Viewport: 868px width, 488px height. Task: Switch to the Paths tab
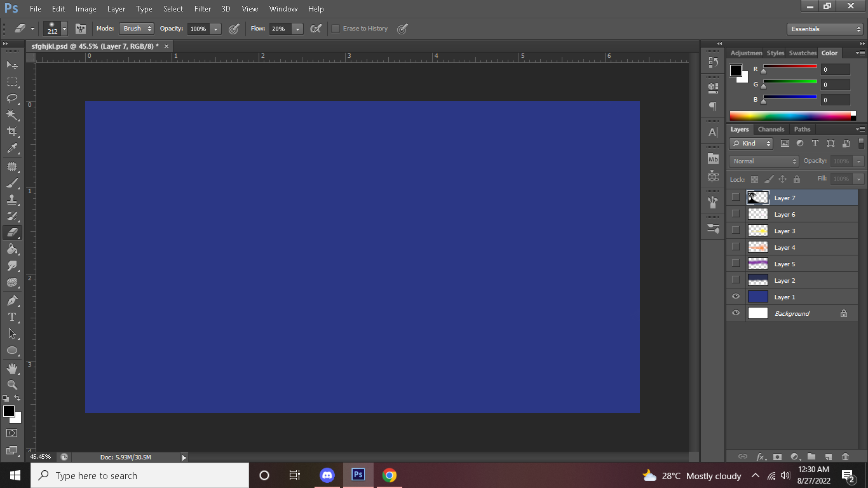pos(802,129)
